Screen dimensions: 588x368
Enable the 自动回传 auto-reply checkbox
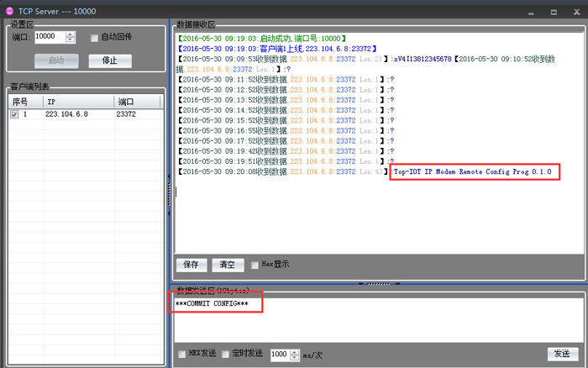pyautogui.click(x=94, y=37)
